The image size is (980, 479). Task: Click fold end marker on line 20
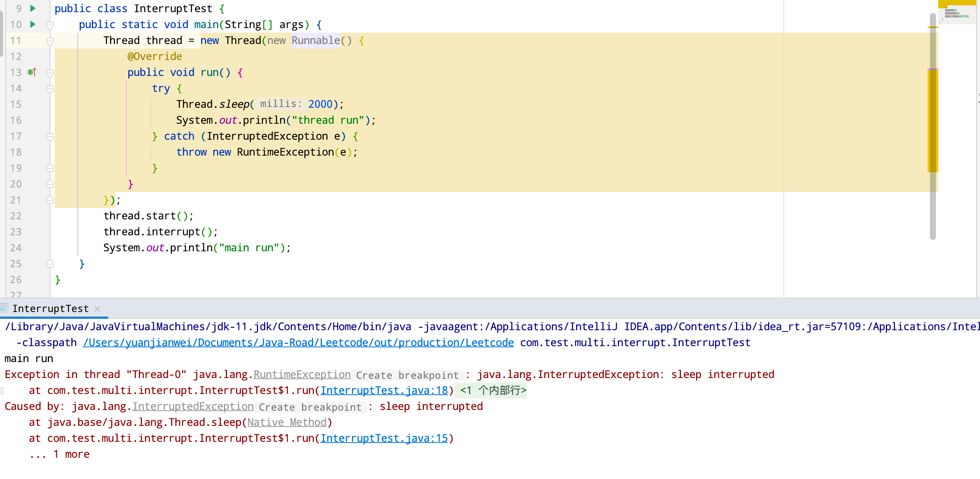[50, 184]
